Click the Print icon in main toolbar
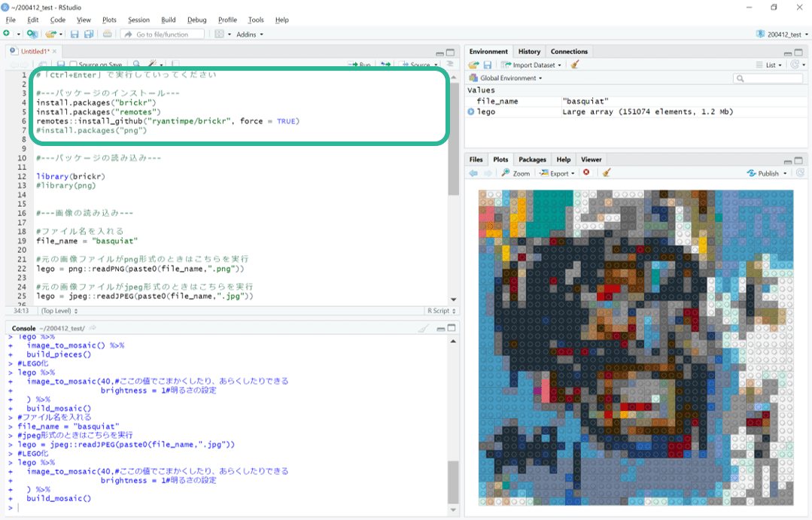 (x=107, y=34)
